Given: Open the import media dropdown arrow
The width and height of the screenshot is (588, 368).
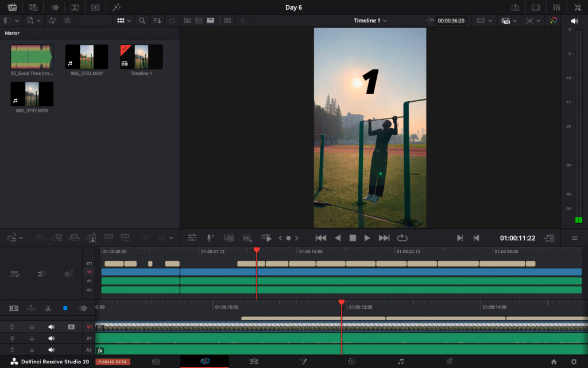Looking at the screenshot, I should pyautogui.click(x=38, y=21).
